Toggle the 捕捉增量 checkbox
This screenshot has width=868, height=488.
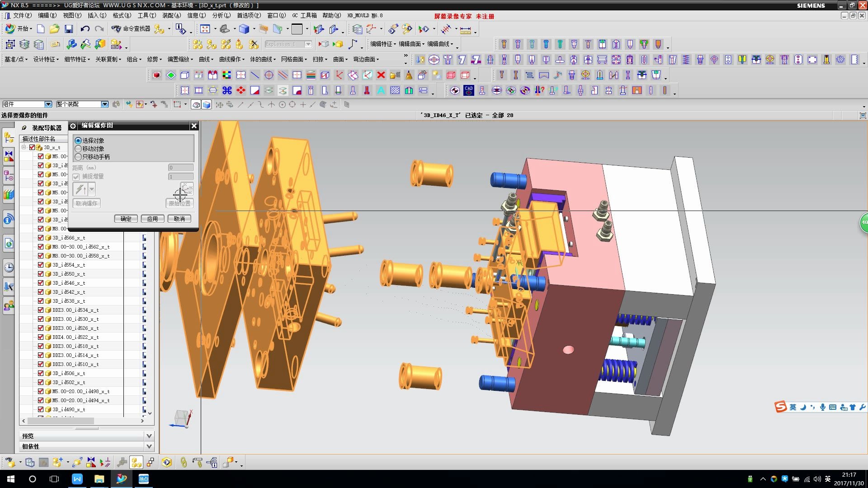pos(76,177)
